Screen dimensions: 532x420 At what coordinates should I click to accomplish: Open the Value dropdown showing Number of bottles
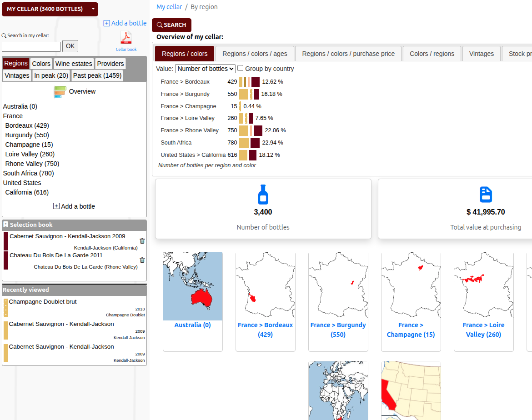[205, 69]
